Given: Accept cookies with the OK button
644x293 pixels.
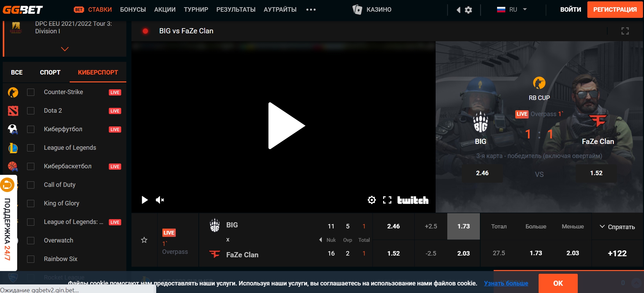Looking at the screenshot, I should [x=558, y=283].
